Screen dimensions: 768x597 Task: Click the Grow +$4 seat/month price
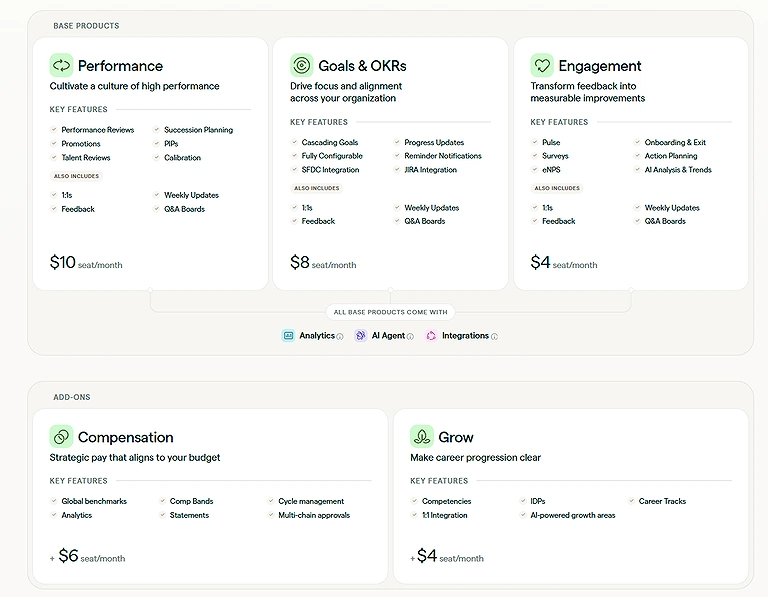click(447, 556)
